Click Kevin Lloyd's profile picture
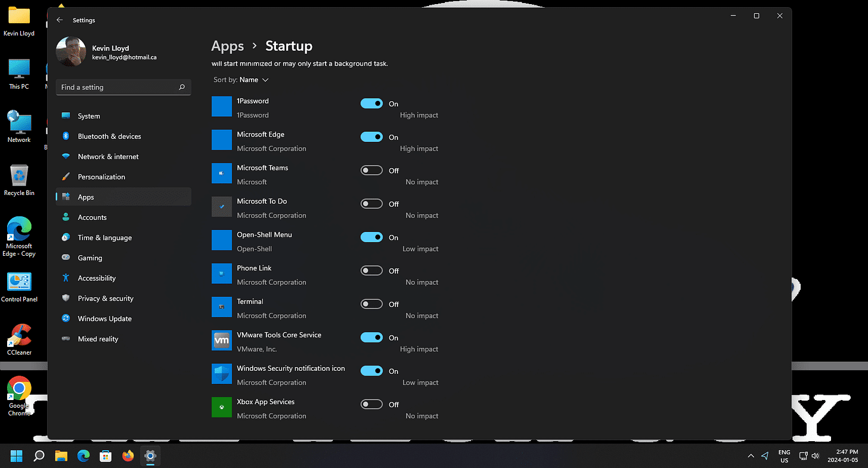Viewport: 868px width, 468px height. click(70, 51)
